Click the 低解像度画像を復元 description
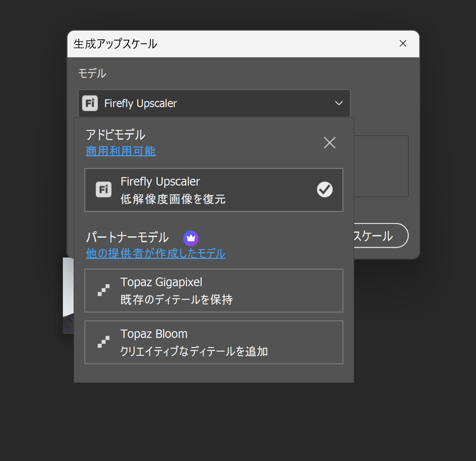Screen dimensions: 476x461 (173, 199)
